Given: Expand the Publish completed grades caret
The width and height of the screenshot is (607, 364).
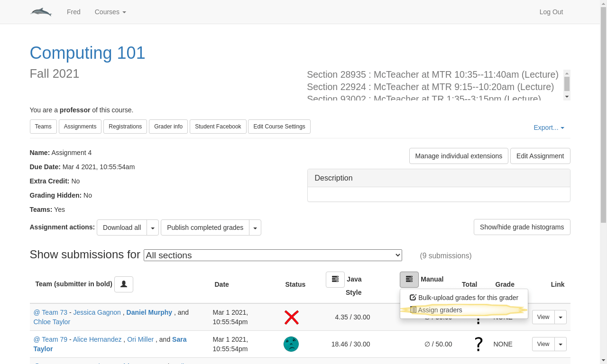Looking at the screenshot, I should coord(255,228).
